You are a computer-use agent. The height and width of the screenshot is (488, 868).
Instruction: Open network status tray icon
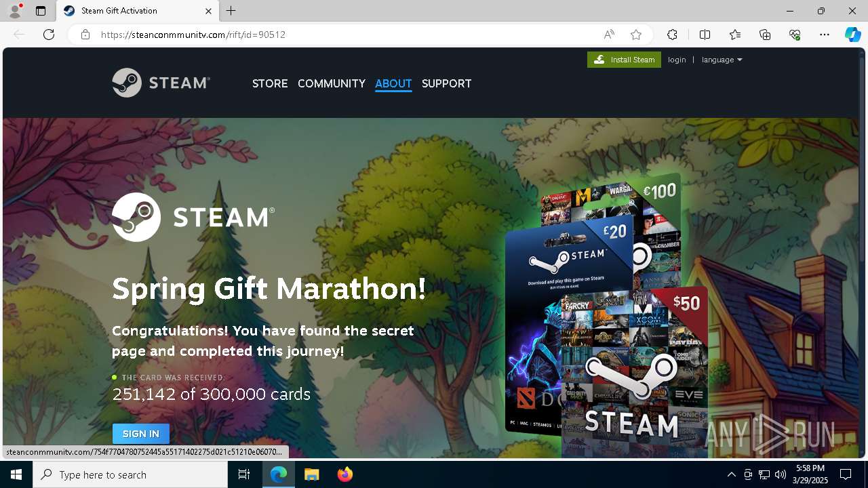pos(764,474)
